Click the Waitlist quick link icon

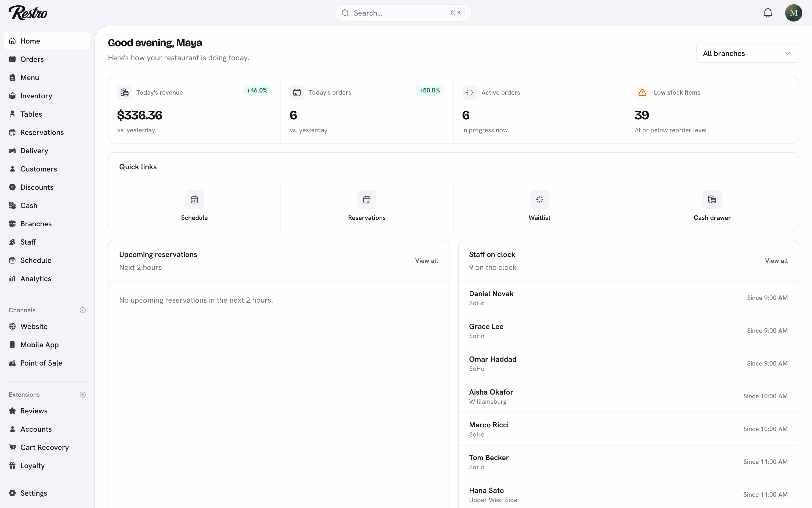point(539,199)
